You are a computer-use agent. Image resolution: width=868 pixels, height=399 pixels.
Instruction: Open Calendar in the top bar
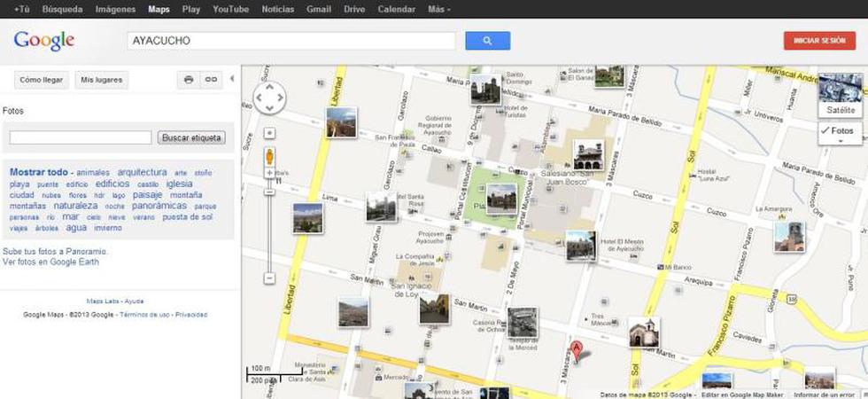[397, 10]
